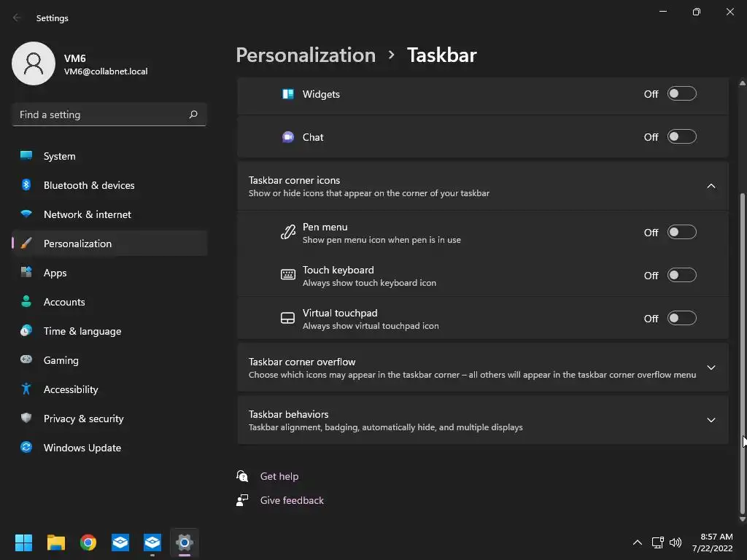Click the Windows Start icon
The image size is (747, 560).
(x=24, y=542)
